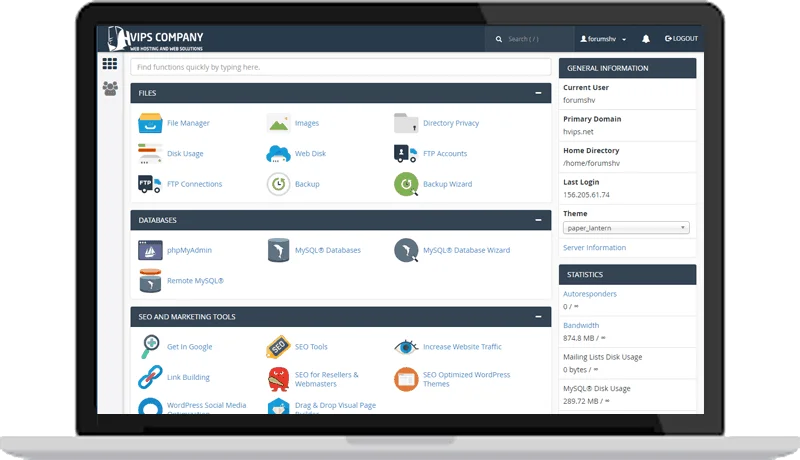This screenshot has height=460, width=800.
Task: Open the File Manager icon
Action: 150,123
